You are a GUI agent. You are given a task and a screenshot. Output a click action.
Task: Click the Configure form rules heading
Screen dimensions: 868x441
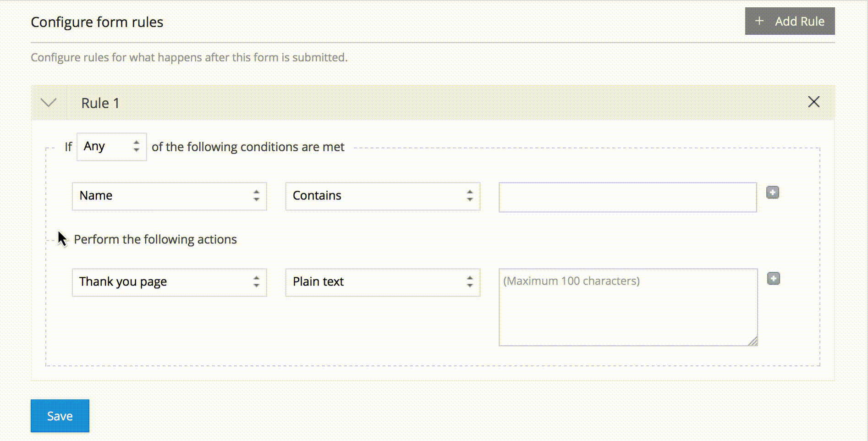pos(97,22)
